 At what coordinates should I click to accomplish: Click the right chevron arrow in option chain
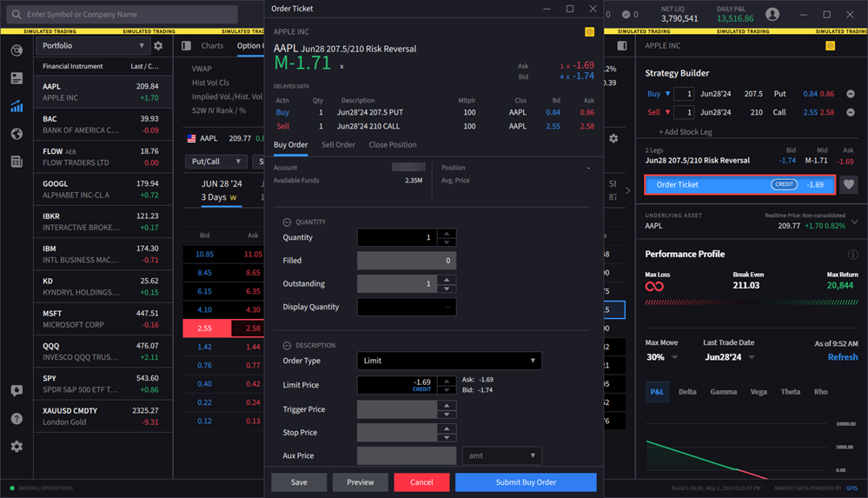click(x=627, y=190)
